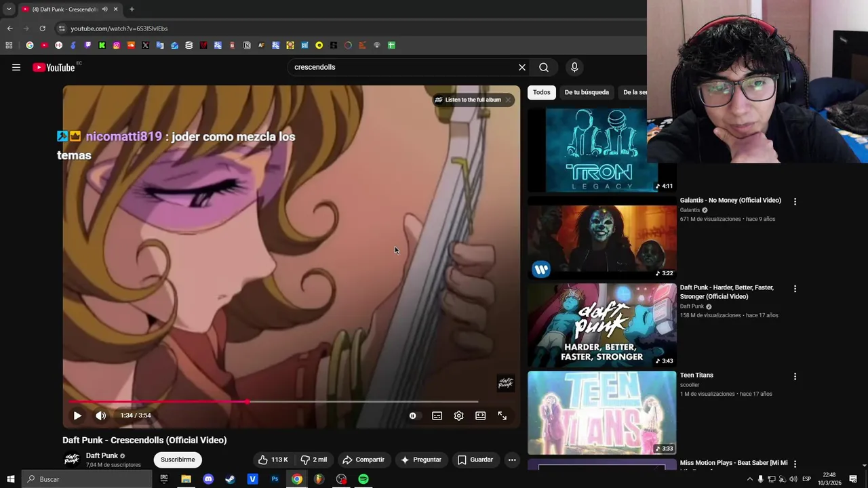Open Epic Games launcher from taskbar
This screenshot has width=868, height=488.
(164, 479)
